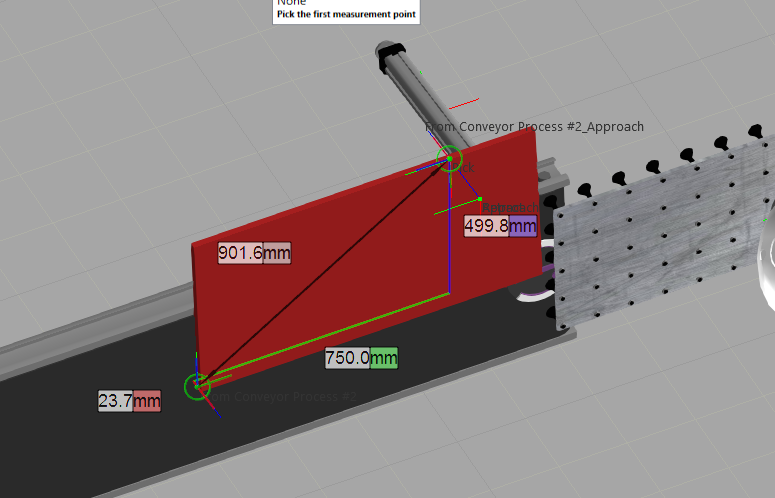Viewport: 775px width, 498px height.
Task: Click the 499.8 vertical measurement value
Action: pyautogui.click(x=487, y=226)
